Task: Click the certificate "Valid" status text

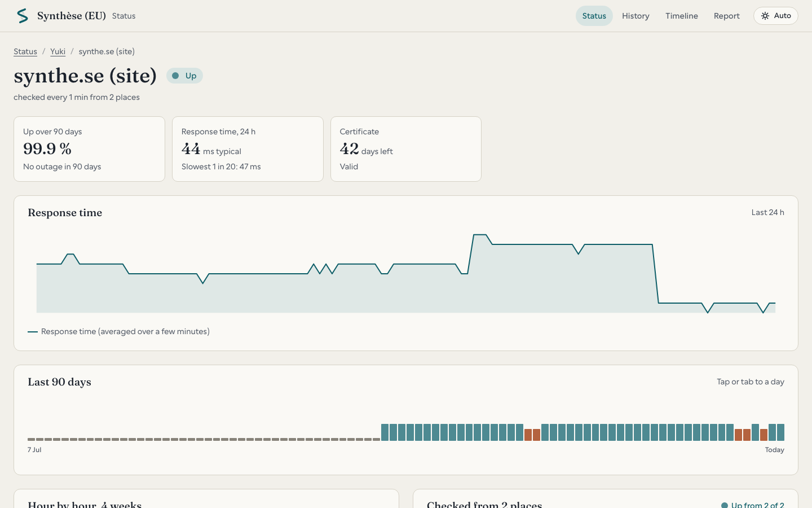Action: point(349,167)
